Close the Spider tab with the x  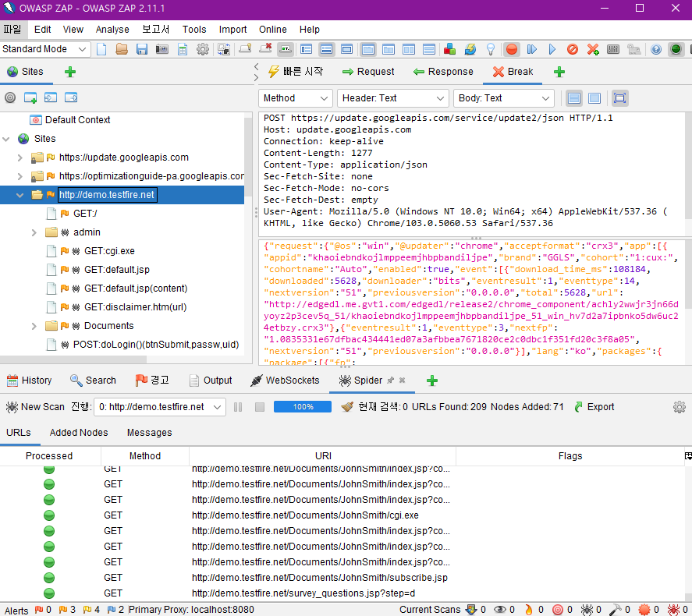coord(402,380)
